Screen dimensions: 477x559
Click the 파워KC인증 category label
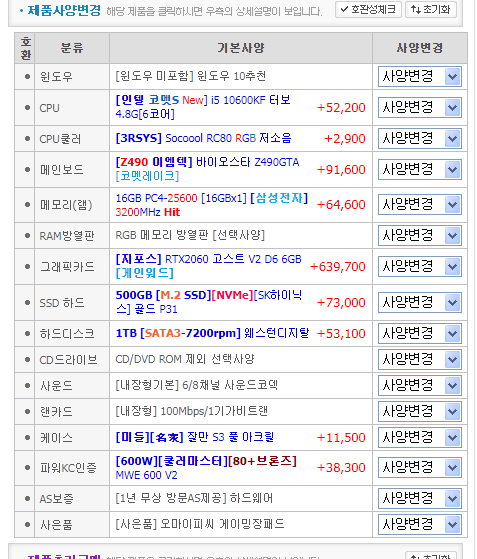(68, 467)
